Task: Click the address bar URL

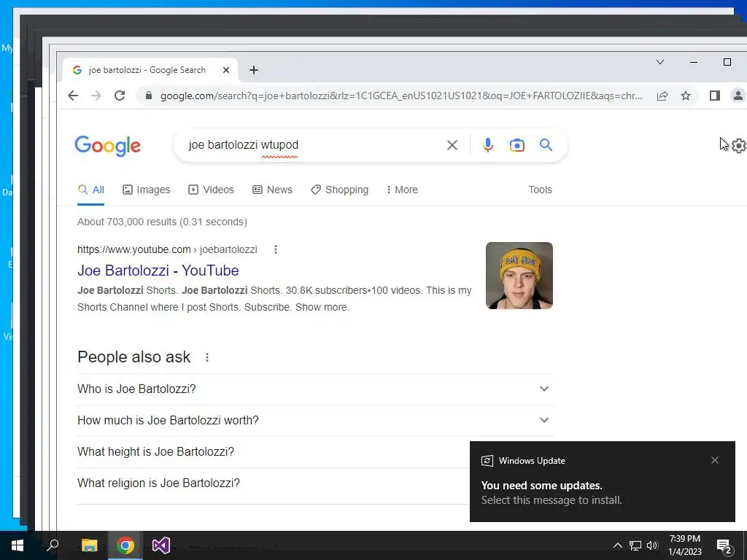Action: point(401,96)
